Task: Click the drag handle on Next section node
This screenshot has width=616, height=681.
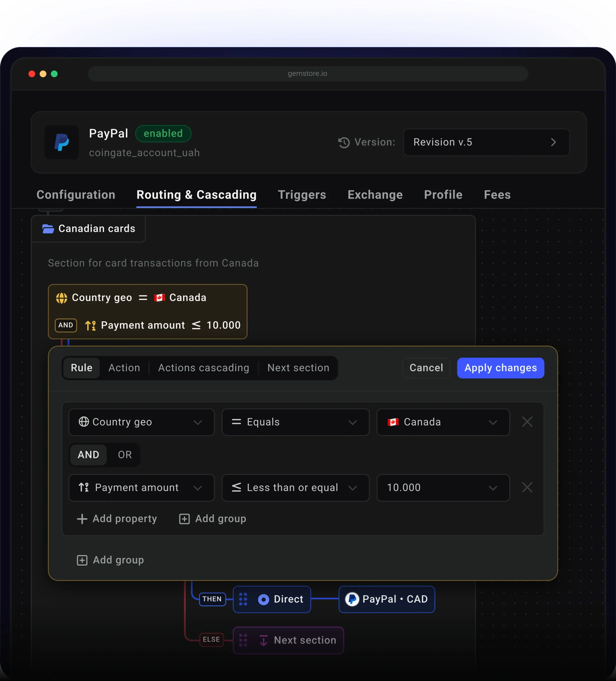Action: (x=243, y=640)
